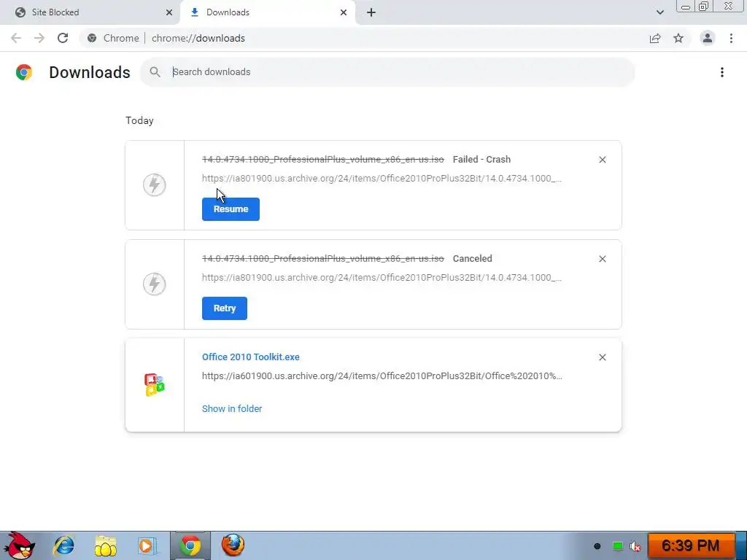The height and width of the screenshot is (560, 747).
Task: Click the canceled download source URL
Action: point(382,277)
